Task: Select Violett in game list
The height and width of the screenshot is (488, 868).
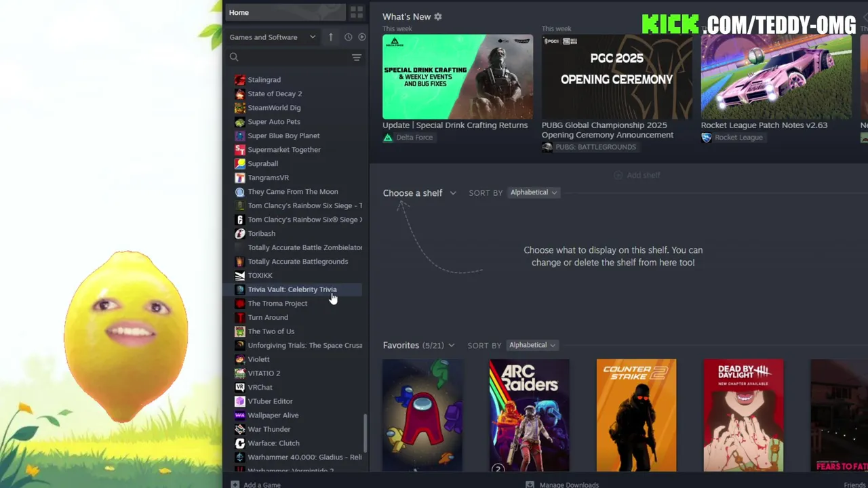Action: 258,359
